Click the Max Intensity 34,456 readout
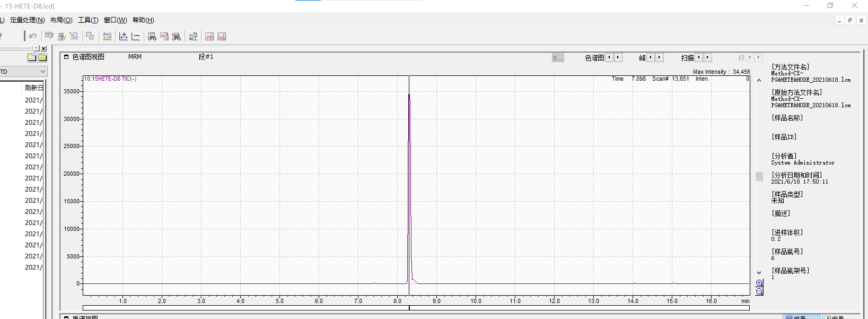 (x=721, y=72)
